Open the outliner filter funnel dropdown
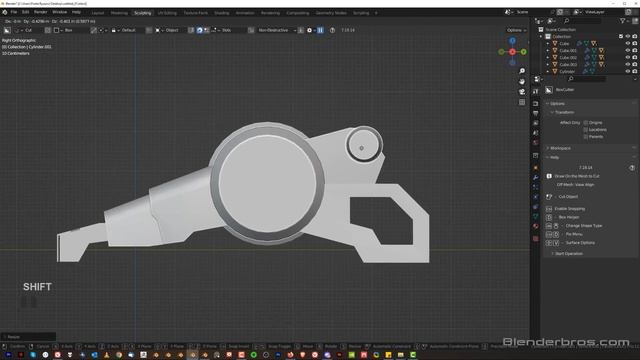The height and width of the screenshot is (360, 640). tap(624, 21)
